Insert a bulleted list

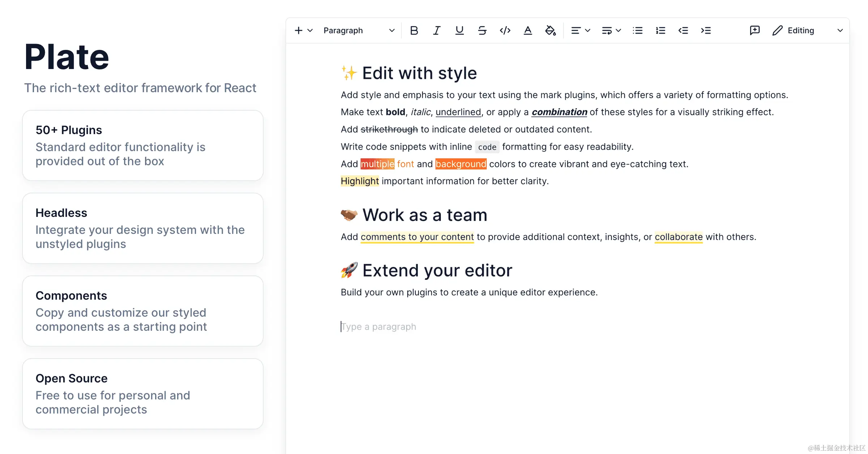(638, 31)
